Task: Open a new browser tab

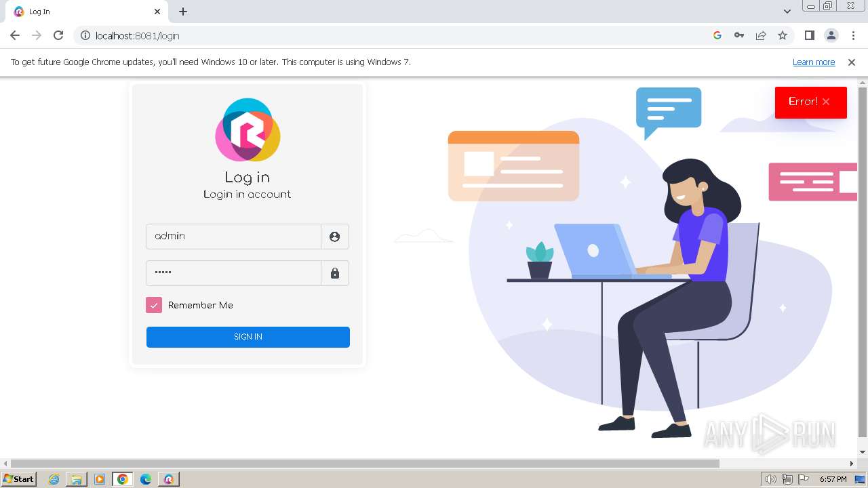Action: [x=183, y=12]
